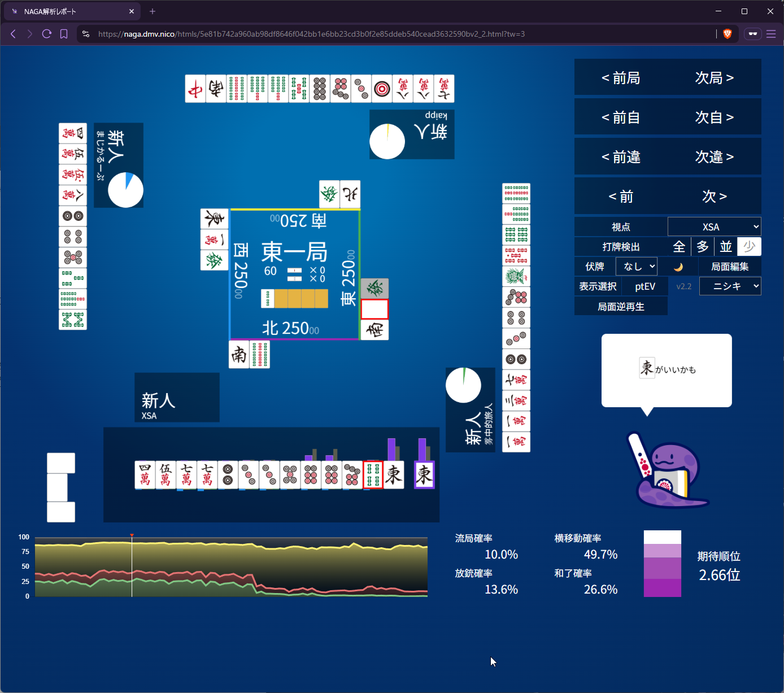Viewport: 784px width, 693px height.
Task: Toggle the dark mode moon icon
Action: coord(678,267)
